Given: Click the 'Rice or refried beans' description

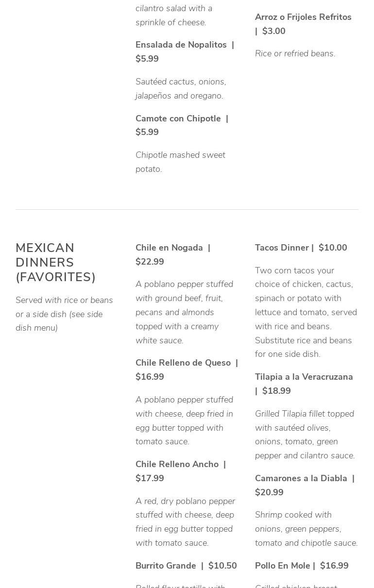Looking at the screenshot, I should [x=295, y=53].
